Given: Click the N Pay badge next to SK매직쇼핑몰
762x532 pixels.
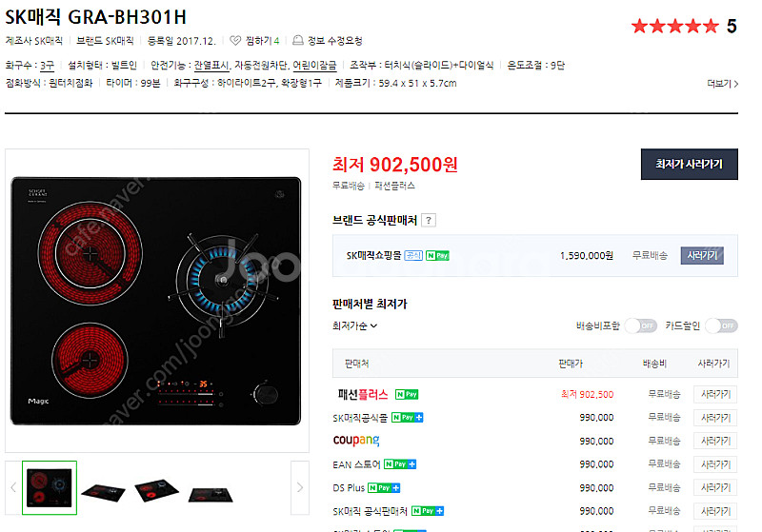Looking at the screenshot, I should (437, 256).
